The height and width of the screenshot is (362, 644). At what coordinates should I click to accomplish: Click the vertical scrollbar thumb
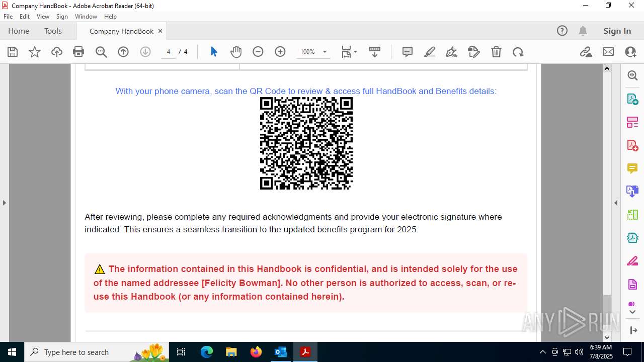[607, 310]
